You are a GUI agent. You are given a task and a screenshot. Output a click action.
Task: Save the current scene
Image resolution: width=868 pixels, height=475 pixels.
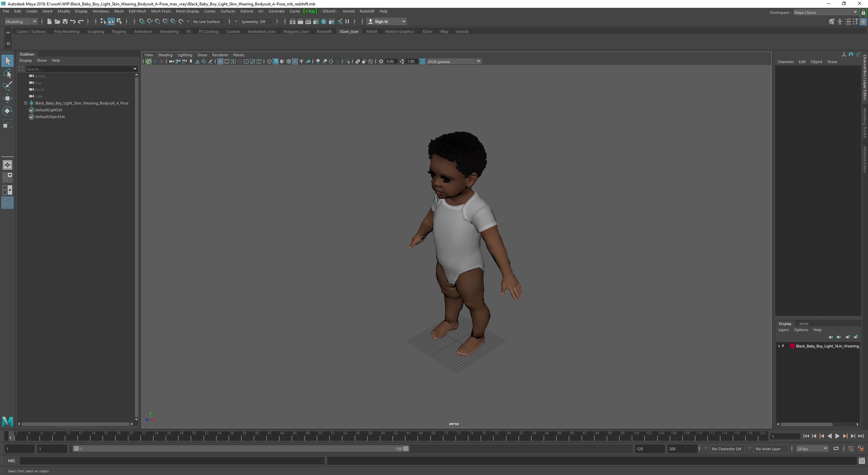pos(65,21)
